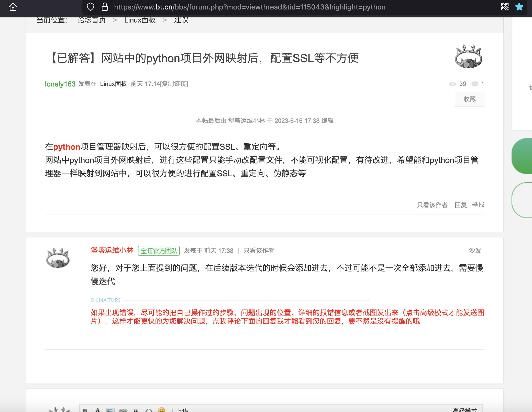Click 只看该作者 in the reply header
532x412 pixels.
click(x=259, y=251)
